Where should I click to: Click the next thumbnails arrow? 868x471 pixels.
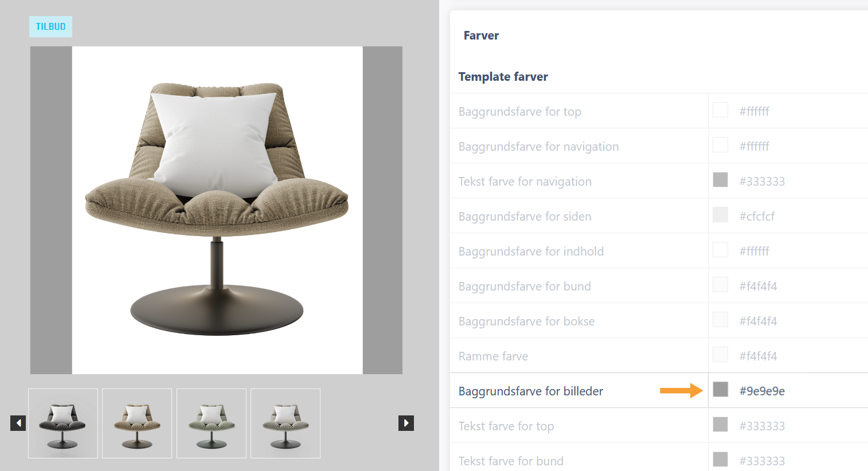(406, 423)
